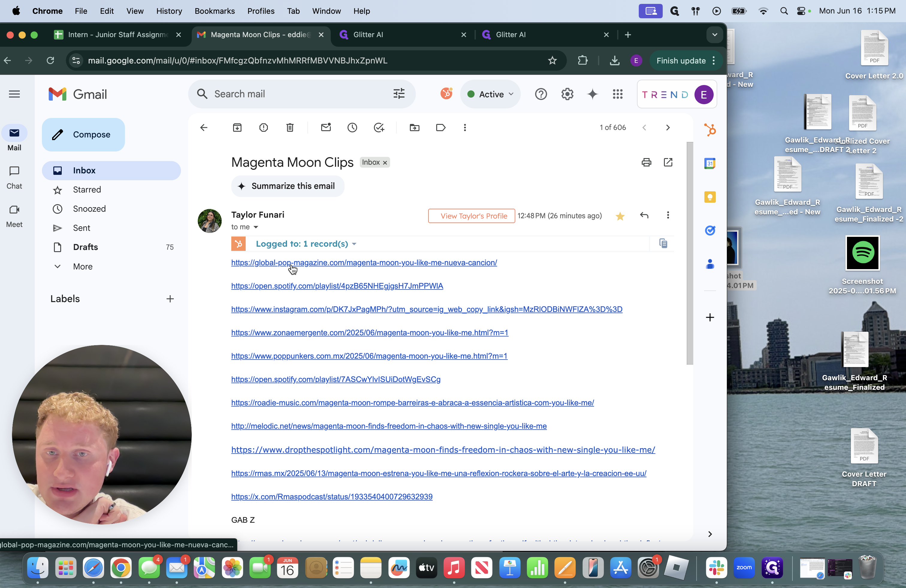Open Gmail Settings gear

(567, 94)
